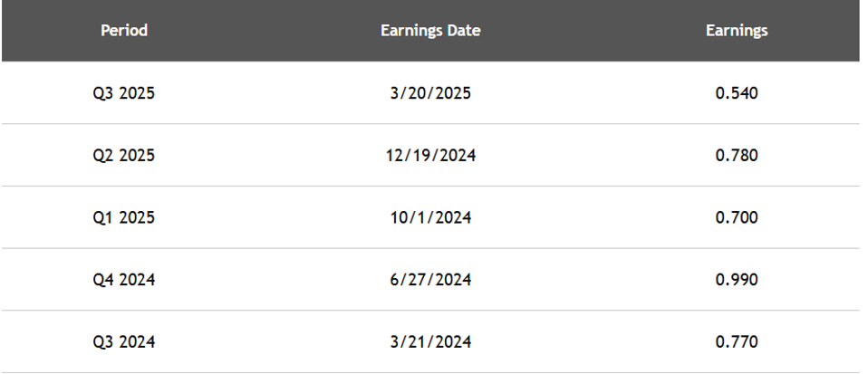Click the Earnings column header
The width and height of the screenshot is (868, 374).
(737, 31)
